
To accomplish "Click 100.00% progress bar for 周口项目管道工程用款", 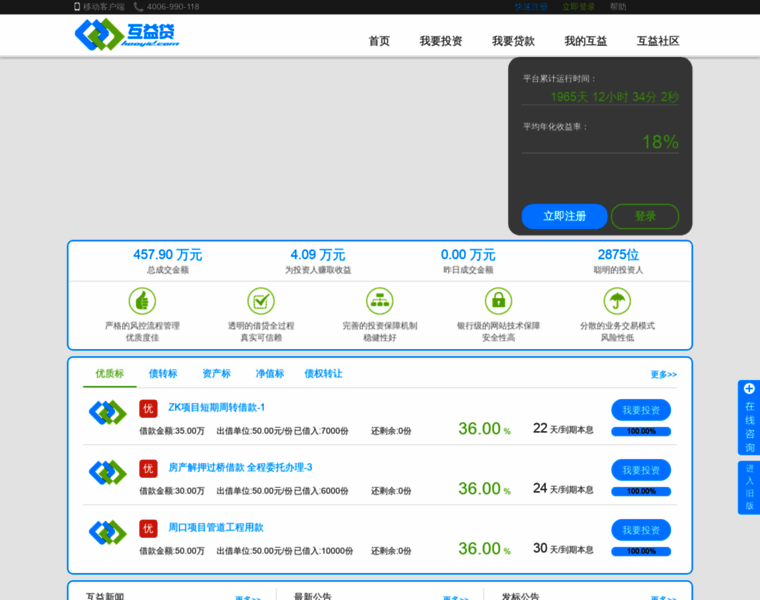I will coord(641,552).
